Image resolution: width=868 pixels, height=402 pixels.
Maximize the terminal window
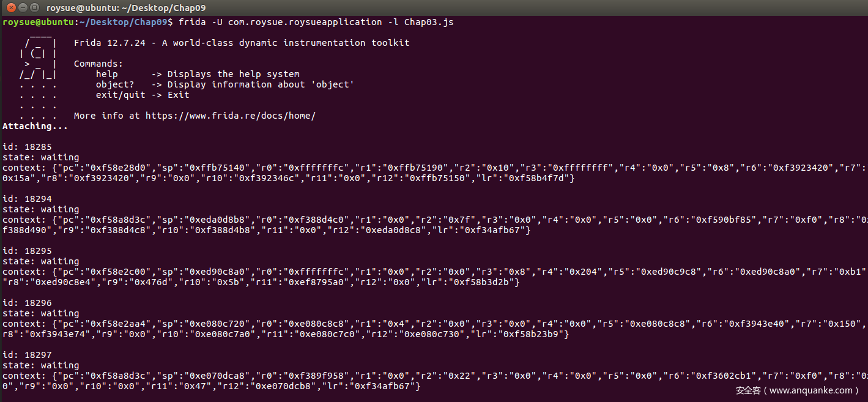tap(35, 7)
